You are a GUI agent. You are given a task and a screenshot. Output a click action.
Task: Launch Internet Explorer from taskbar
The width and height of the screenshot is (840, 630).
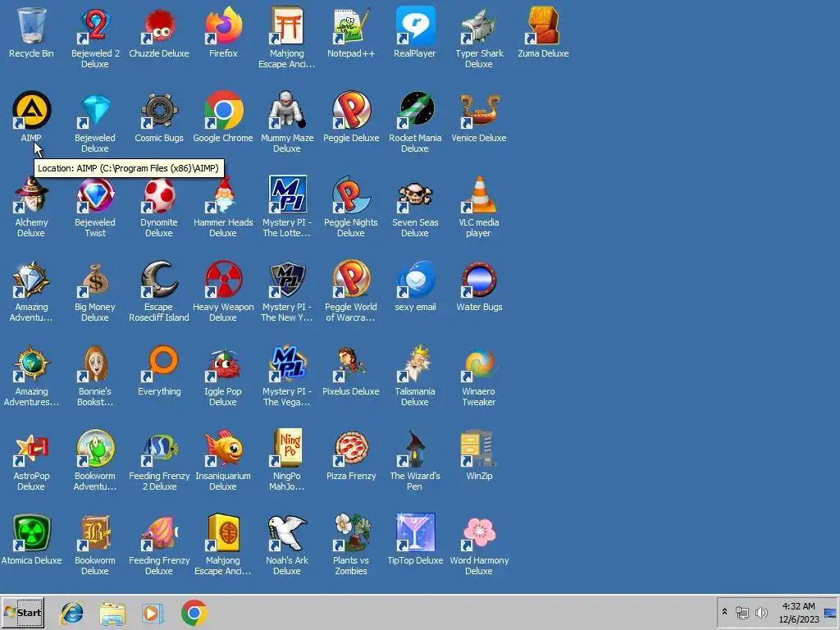coord(72,613)
